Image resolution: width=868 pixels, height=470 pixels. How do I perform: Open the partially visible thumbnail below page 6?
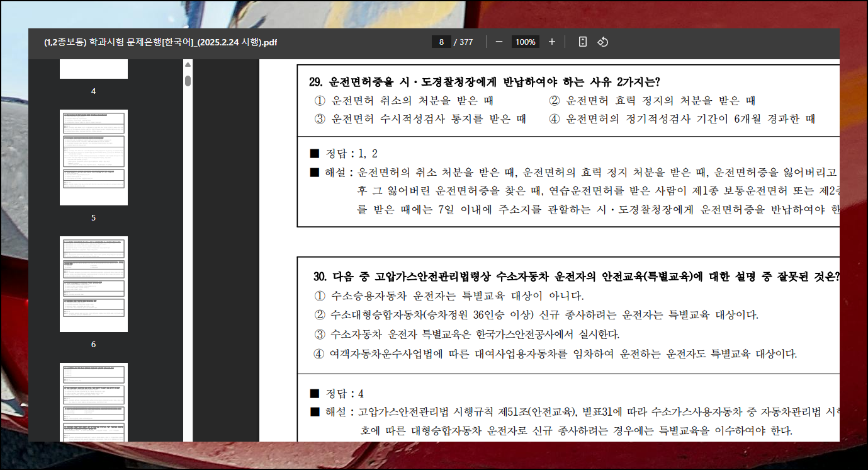[94, 402]
